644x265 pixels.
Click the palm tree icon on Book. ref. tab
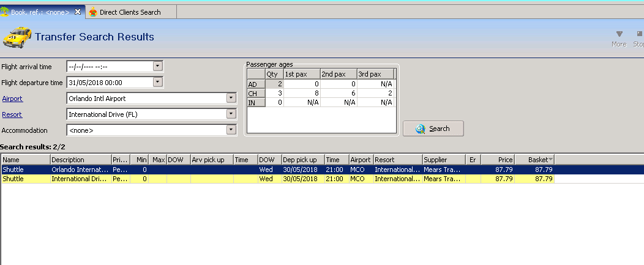pyautogui.click(x=4, y=12)
